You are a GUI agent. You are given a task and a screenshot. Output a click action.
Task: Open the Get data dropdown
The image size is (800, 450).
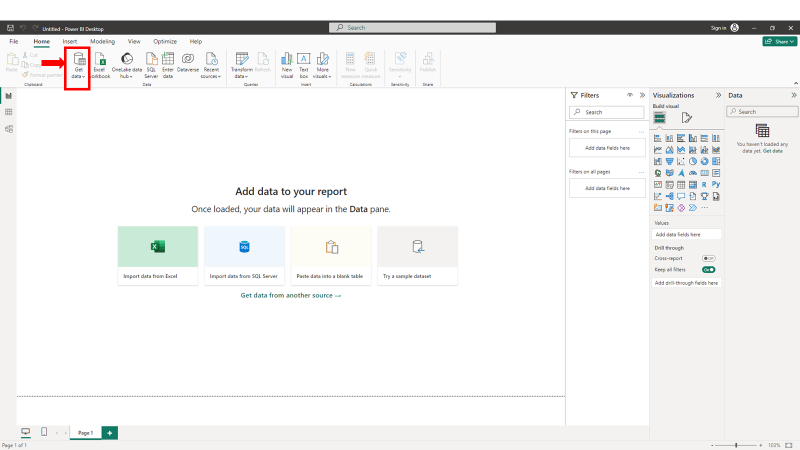tap(79, 65)
